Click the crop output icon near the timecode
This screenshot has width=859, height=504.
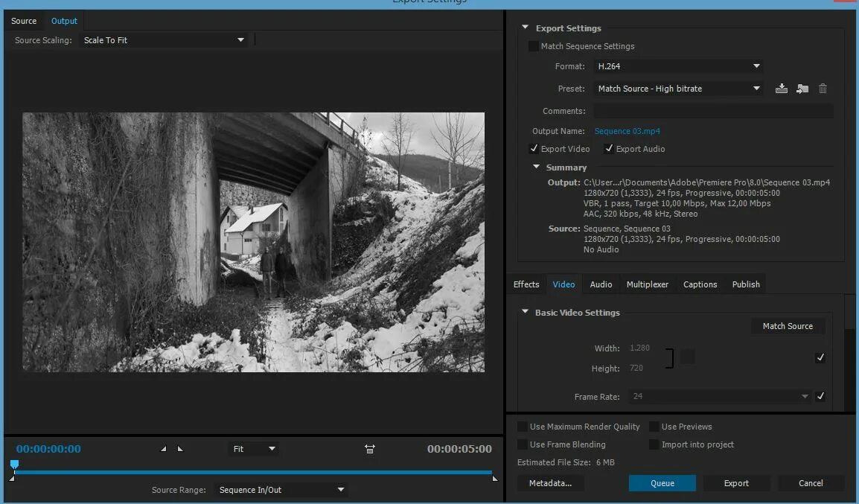pyautogui.click(x=370, y=448)
